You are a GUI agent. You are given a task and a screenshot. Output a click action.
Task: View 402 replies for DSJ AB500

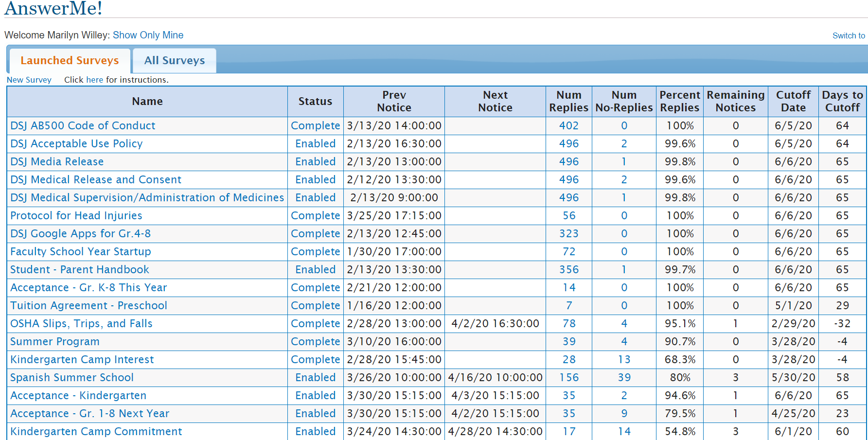pos(568,126)
